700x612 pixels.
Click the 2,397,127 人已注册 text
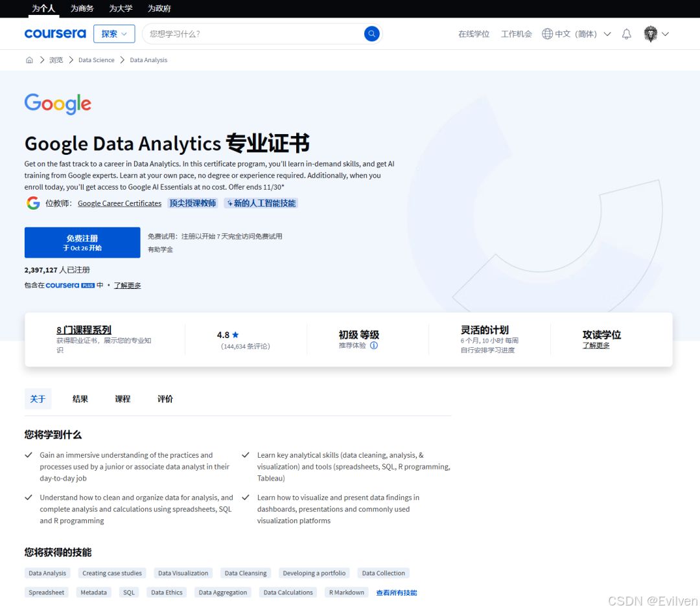[57, 270]
